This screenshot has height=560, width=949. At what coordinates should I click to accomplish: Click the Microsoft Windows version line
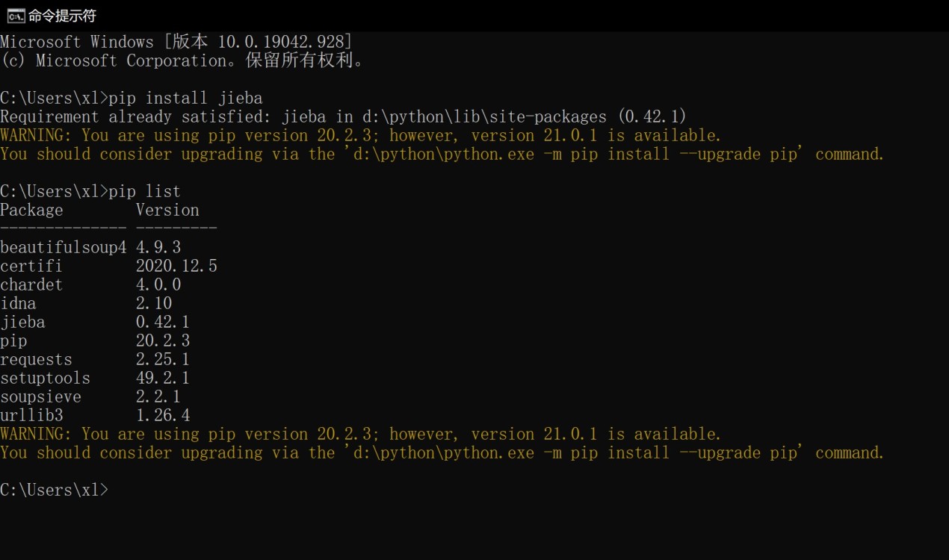pos(176,42)
